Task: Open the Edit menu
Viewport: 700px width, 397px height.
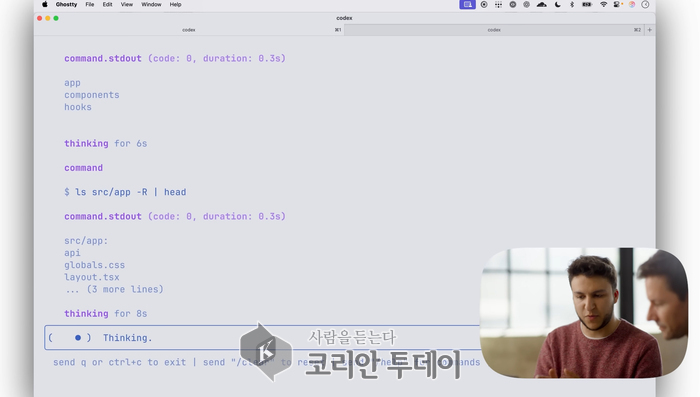Action: click(108, 4)
